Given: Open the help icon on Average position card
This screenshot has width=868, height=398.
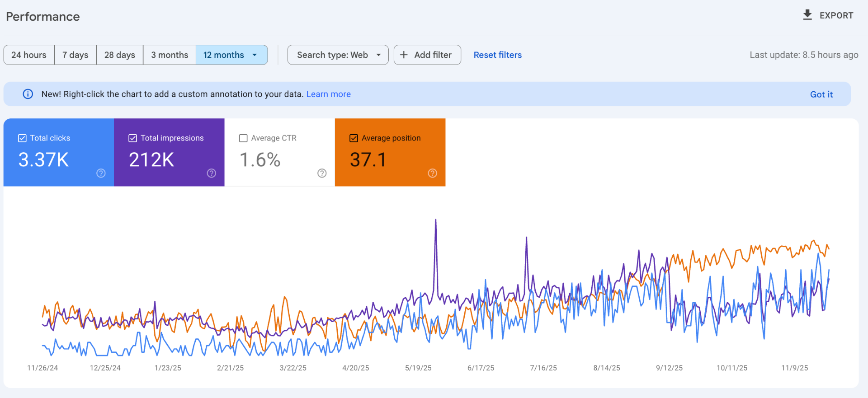Looking at the screenshot, I should tap(433, 173).
